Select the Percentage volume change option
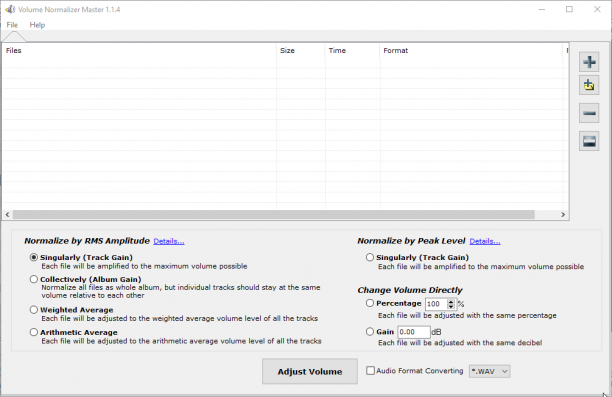Screen dimensions: 612x397 (x=370, y=303)
